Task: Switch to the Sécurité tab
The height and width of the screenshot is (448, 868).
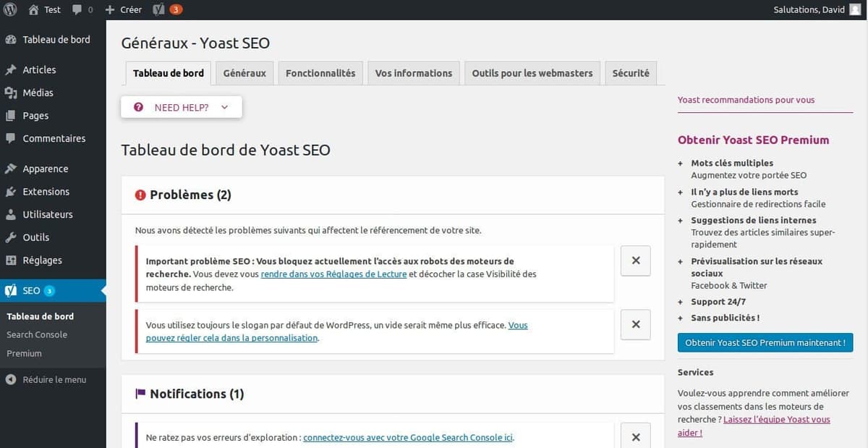Action: 630,72
